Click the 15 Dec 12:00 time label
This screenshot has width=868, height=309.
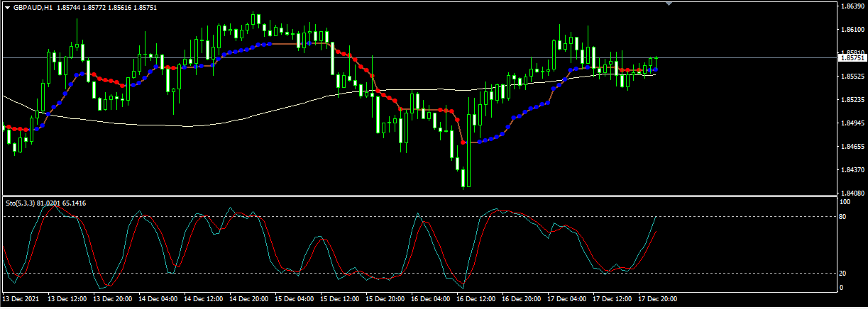(339, 299)
